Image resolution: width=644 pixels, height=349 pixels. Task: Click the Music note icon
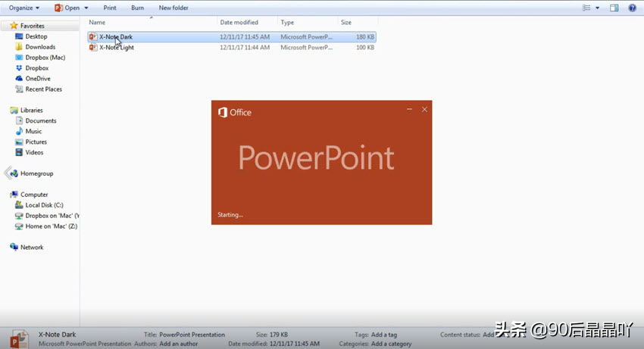[19, 132]
